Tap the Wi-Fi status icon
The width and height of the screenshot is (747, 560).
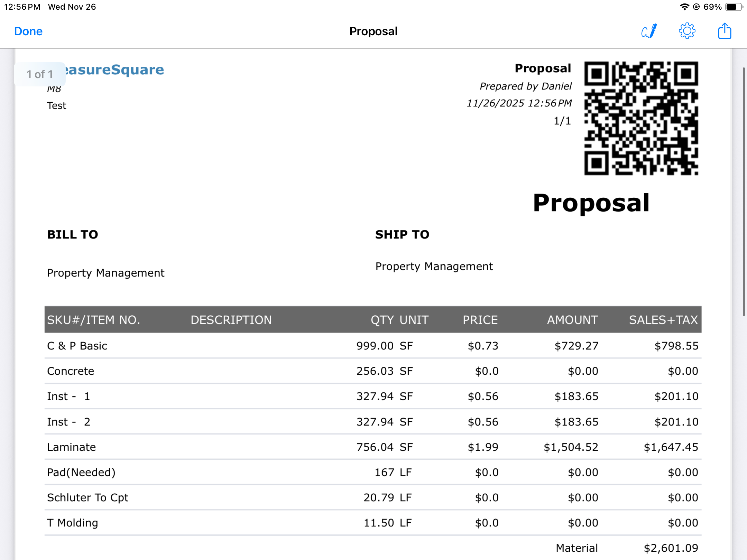click(684, 7)
